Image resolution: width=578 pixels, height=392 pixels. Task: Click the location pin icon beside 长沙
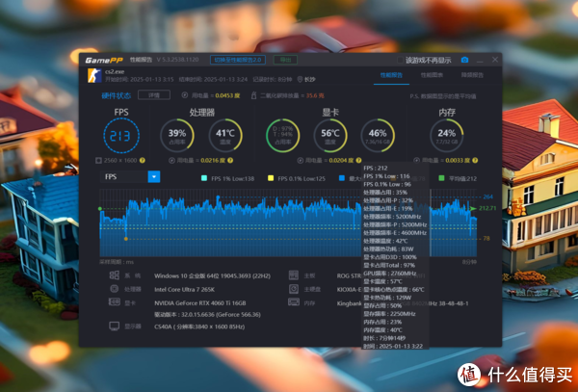[300, 80]
